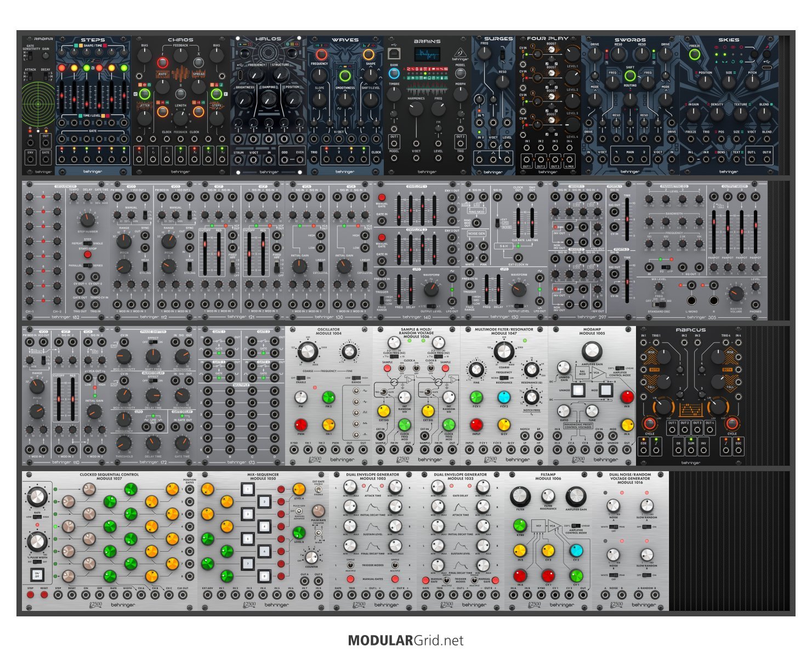Viewport: 812px width, 652px height.
Task: Click the red STEP button on Module 1027
Action: click(x=30, y=596)
